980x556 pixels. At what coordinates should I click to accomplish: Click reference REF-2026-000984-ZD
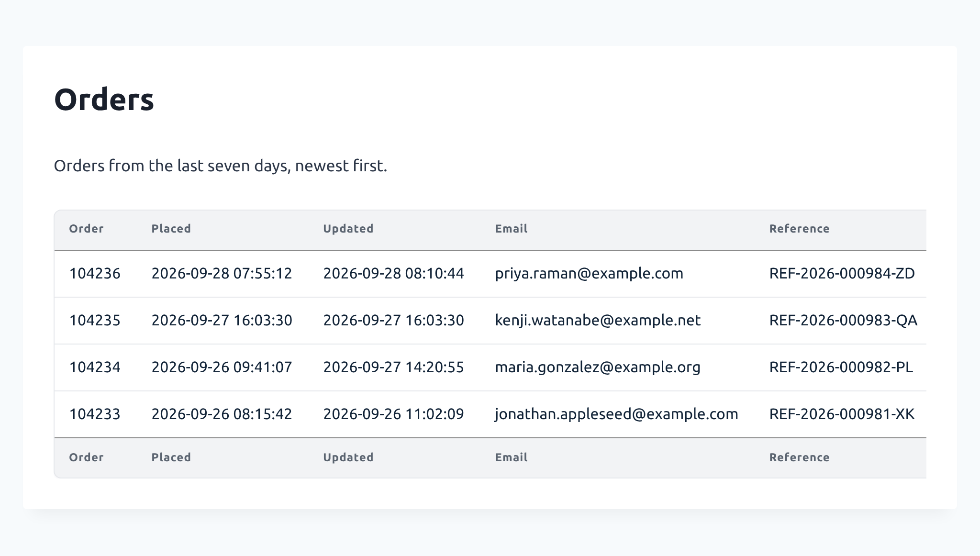click(x=842, y=274)
